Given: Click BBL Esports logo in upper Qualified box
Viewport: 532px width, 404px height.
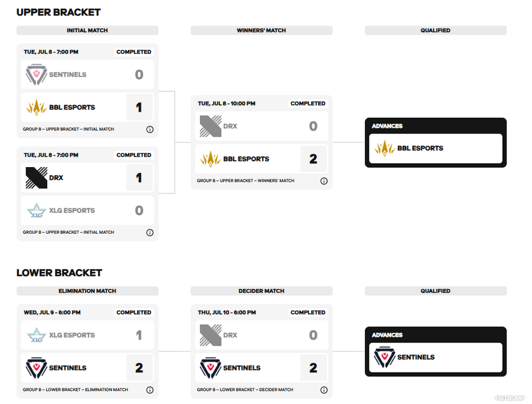Looking at the screenshot, I should click(384, 148).
